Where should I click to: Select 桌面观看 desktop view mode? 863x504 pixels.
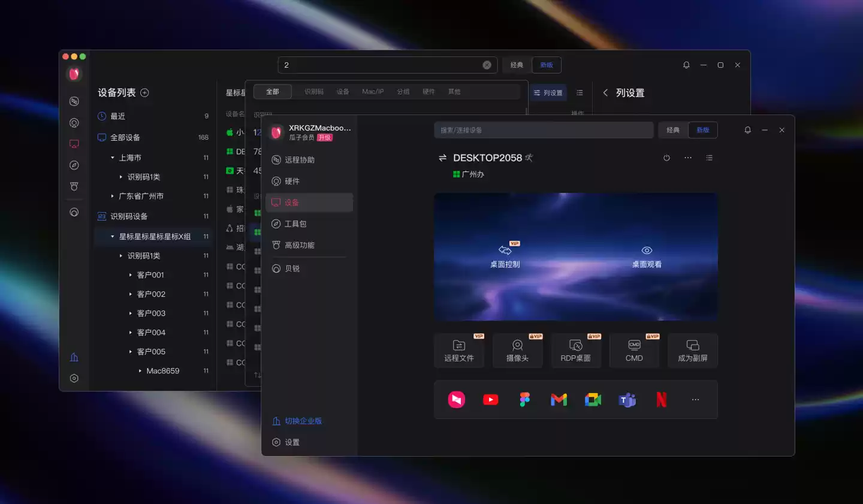click(647, 257)
